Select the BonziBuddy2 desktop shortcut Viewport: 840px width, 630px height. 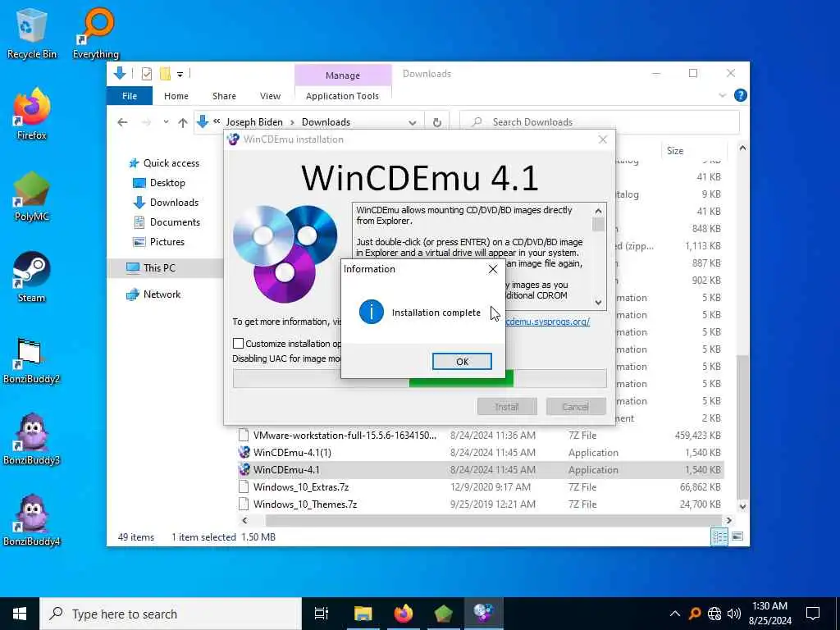pyautogui.click(x=32, y=360)
